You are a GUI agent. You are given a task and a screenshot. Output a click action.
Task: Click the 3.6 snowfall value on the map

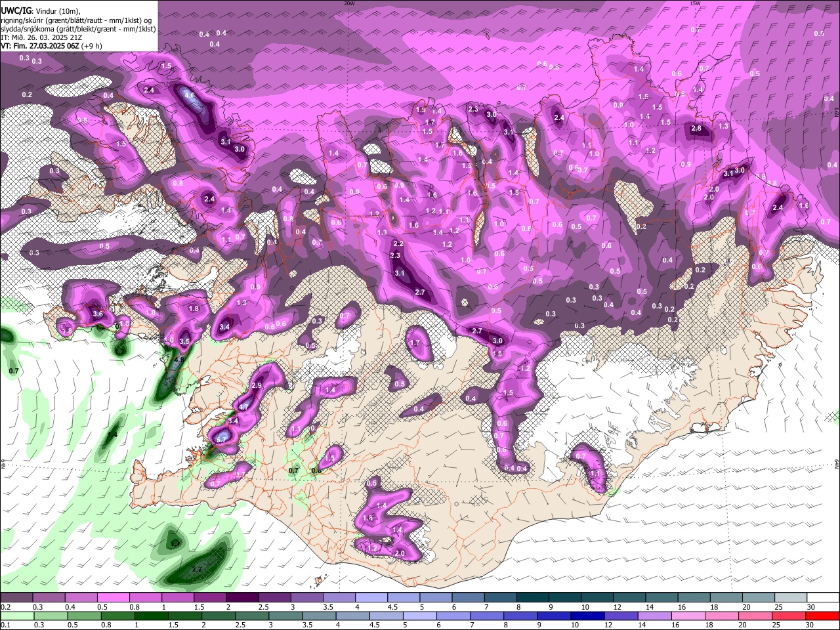[98, 314]
